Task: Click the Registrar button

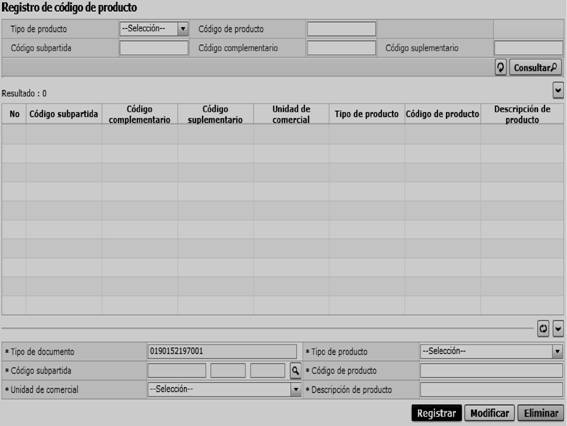Action: (436, 413)
